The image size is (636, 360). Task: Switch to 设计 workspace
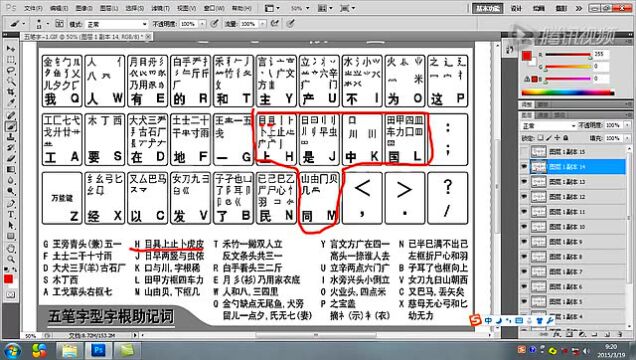click(x=516, y=8)
